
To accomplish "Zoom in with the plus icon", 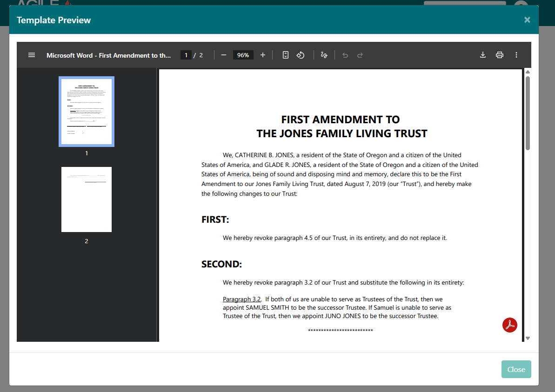I will pyautogui.click(x=263, y=55).
